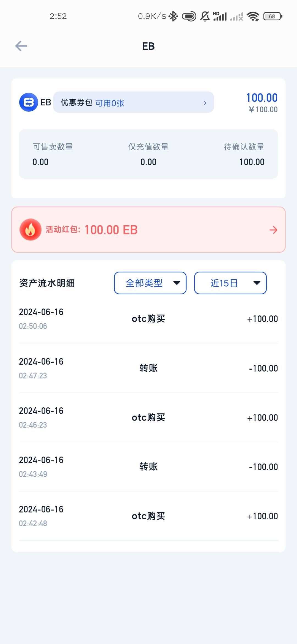The width and height of the screenshot is (297, 644).
Task: Expand the coupon pack chevron
Action: pyautogui.click(x=205, y=103)
